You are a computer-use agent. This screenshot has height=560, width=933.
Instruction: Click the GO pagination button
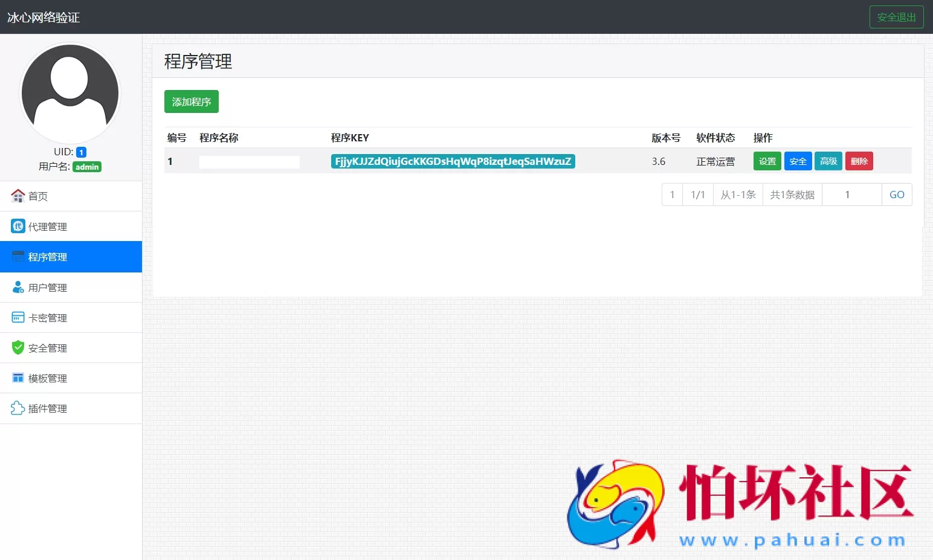pos(897,195)
